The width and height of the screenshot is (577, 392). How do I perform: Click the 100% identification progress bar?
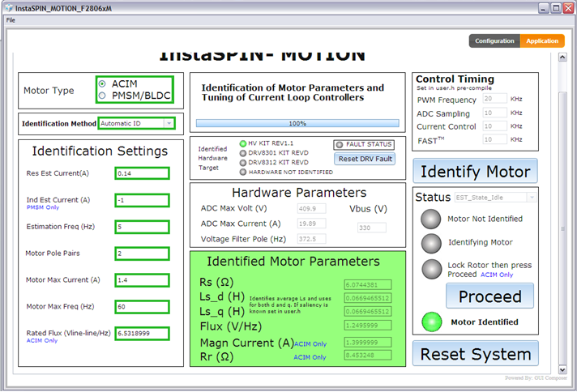tap(297, 123)
